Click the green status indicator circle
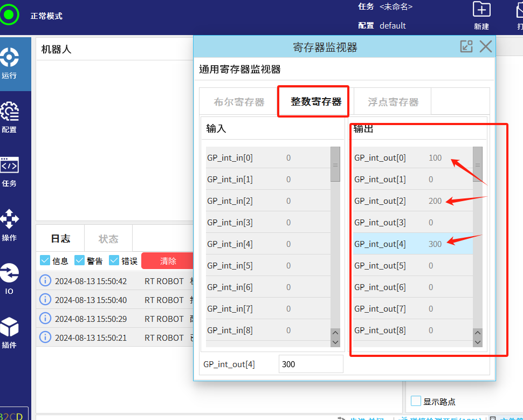The height and width of the screenshot is (420, 523). pos(8,15)
